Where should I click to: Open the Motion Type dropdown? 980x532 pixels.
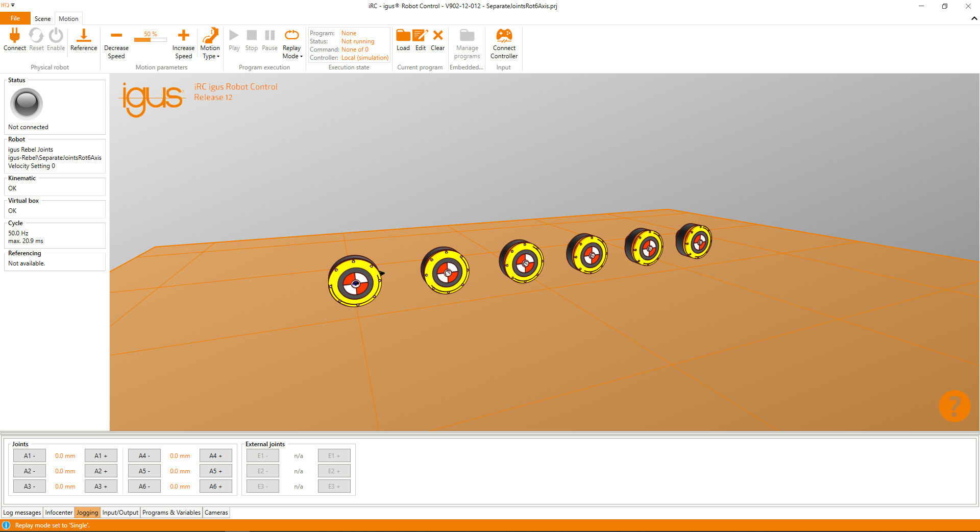[x=210, y=43]
